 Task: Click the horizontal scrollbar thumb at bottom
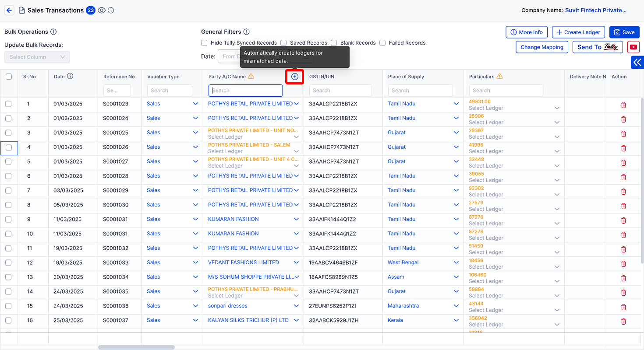coord(136,347)
